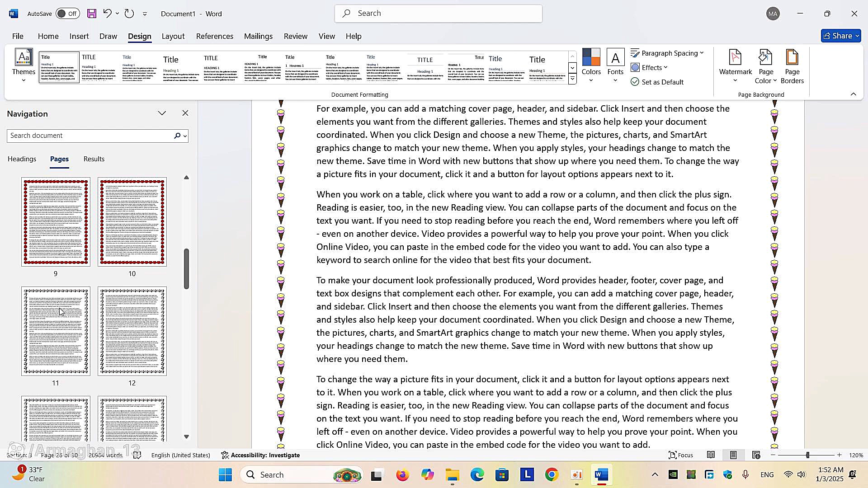This screenshot has width=868, height=488.
Task: Click Accessibility: Investigate in status bar
Action: pyautogui.click(x=260, y=455)
